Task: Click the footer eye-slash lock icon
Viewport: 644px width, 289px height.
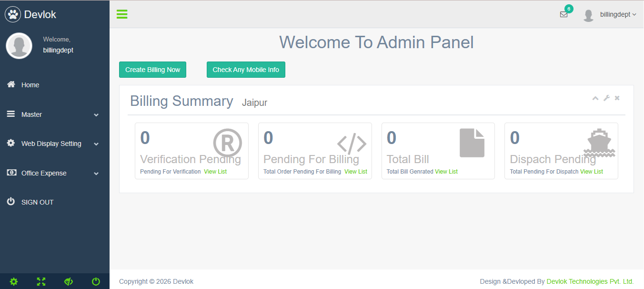Action: tap(69, 282)
